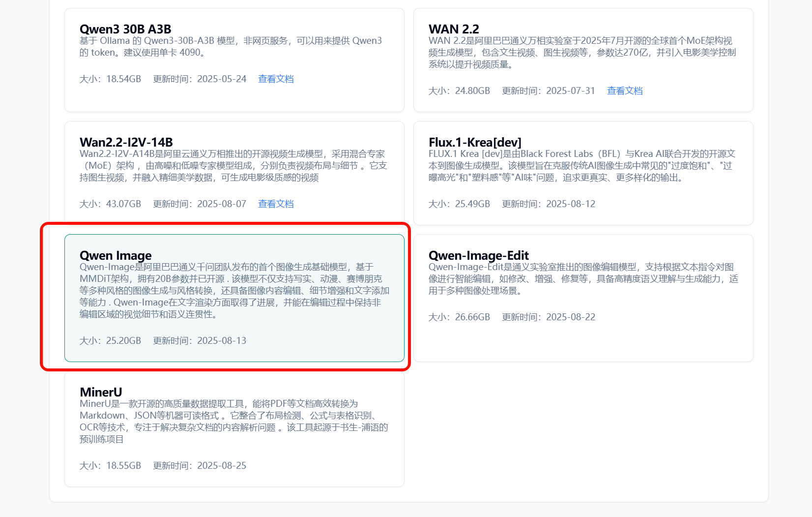Click the Flux.1-Krea[dev] heading
This screenshot has width=812, height=517.
[x=474, y=142]
